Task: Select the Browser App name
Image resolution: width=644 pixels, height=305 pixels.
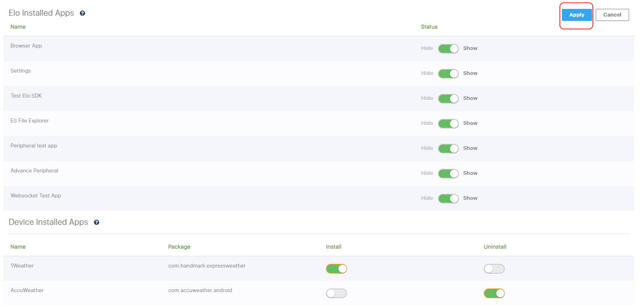Action: [26, 46]
